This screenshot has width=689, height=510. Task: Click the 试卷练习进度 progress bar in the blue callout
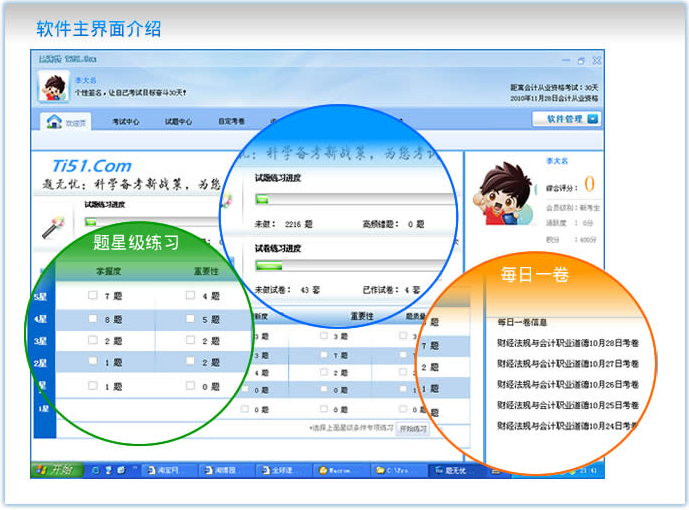(352, 265)
